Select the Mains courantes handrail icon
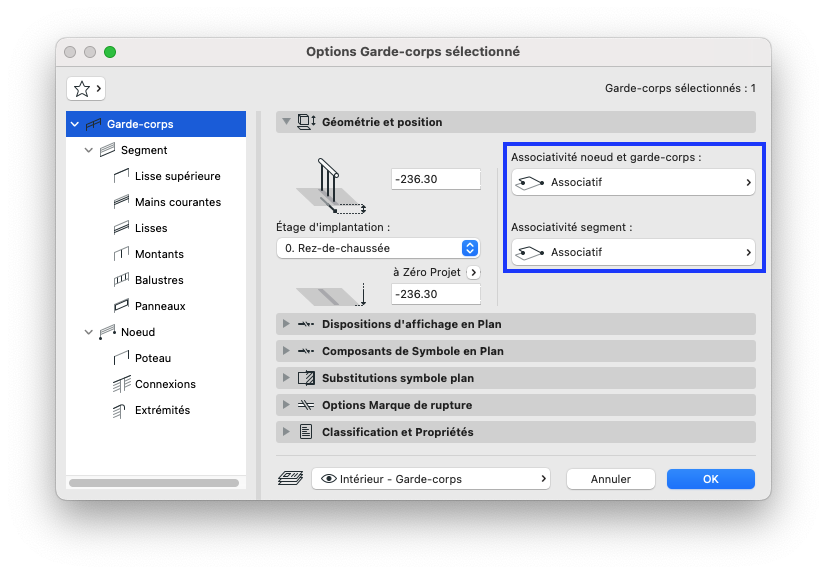 coord(121,202)
